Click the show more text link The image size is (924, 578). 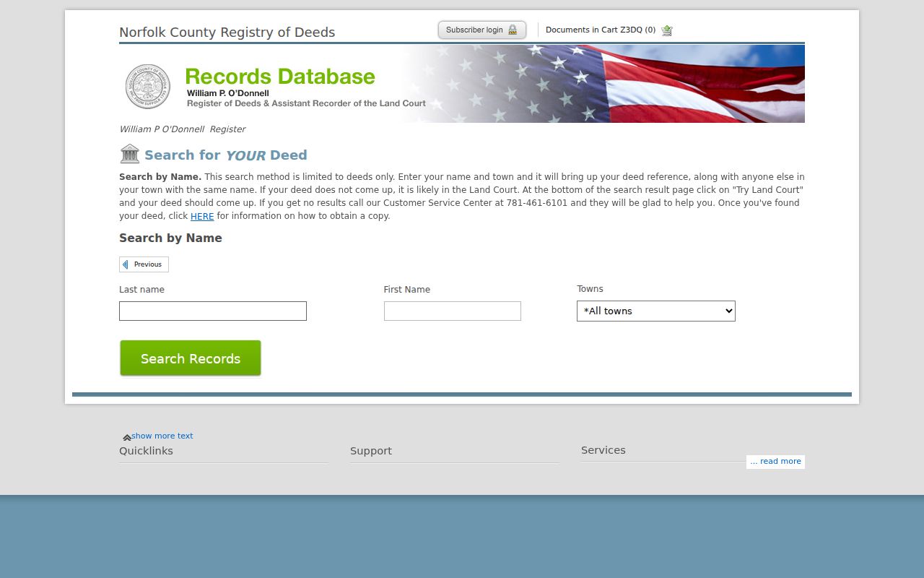pyautogui.click(x=162, y=436)
